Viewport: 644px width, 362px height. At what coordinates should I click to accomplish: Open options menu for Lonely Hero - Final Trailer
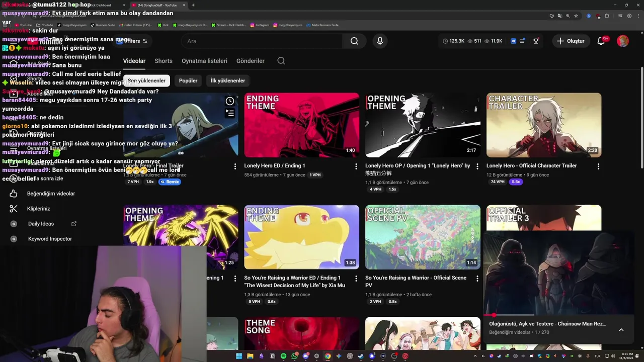pyautogui.click(x=235, y=166)
